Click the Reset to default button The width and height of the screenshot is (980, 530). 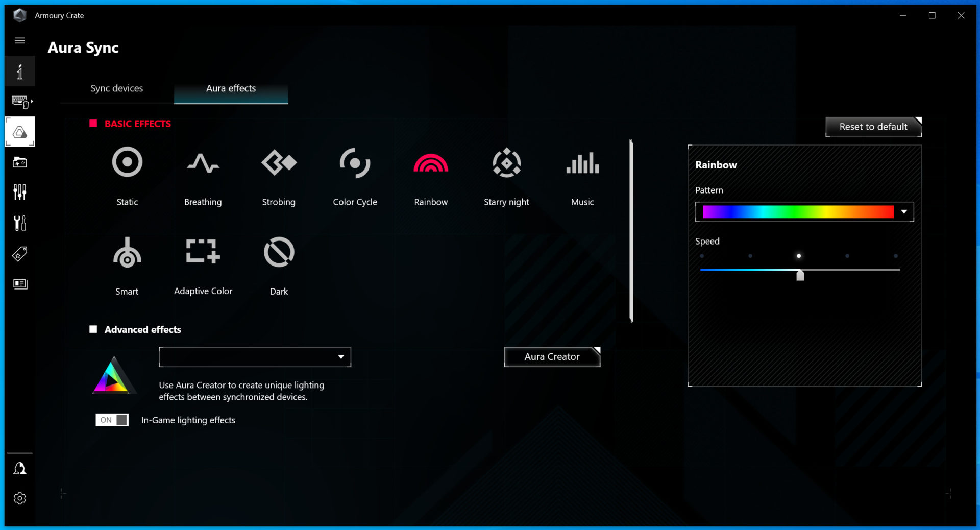(873, 127)
